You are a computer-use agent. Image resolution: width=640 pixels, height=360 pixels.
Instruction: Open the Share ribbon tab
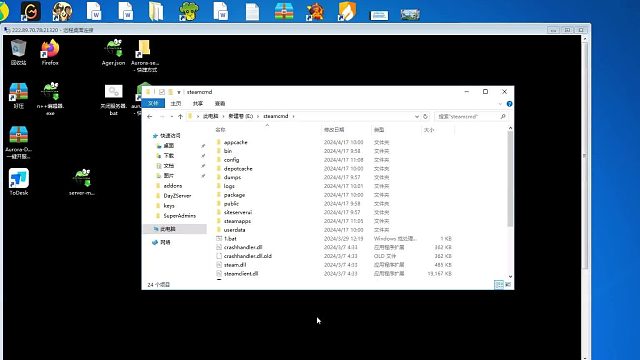(x=198, y=103)
